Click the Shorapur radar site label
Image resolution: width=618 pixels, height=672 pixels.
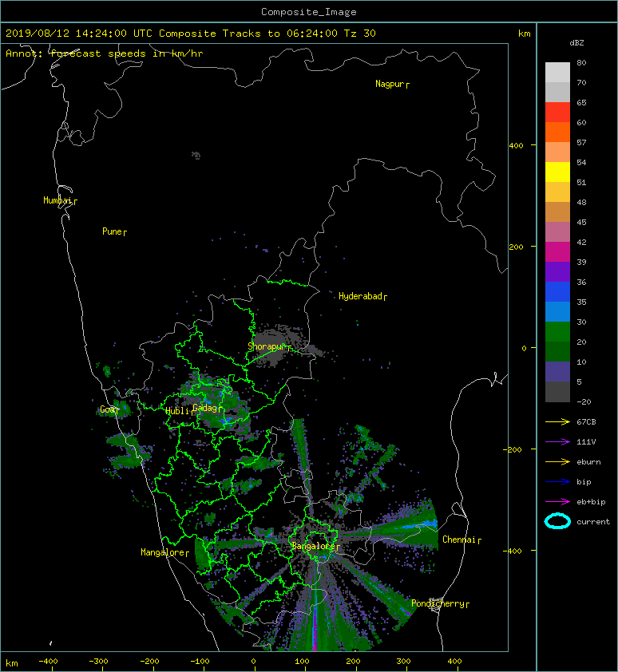coord(269,346)
